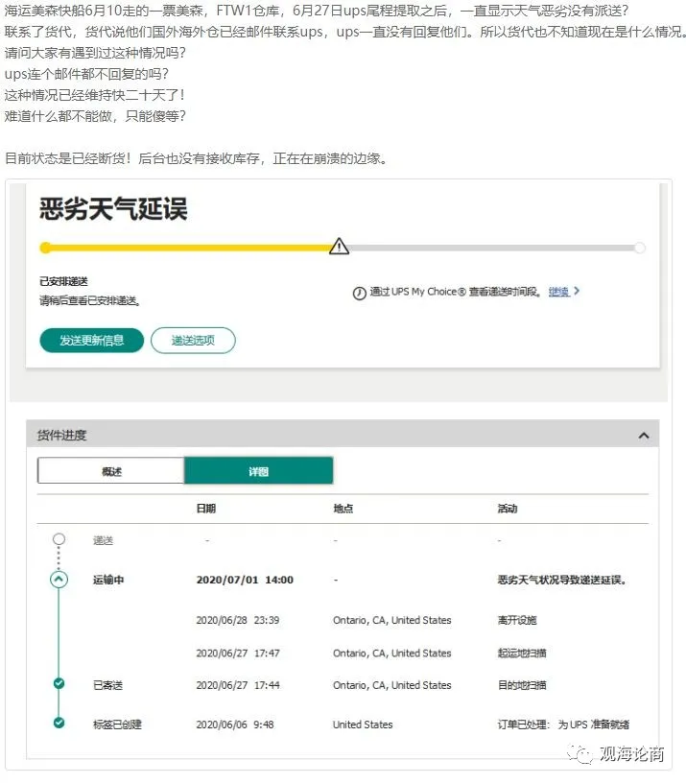
Task: Click the 恶劣天气状况导致递送延误 activity text
Action: pyautogui.click(x=562, y=580)
